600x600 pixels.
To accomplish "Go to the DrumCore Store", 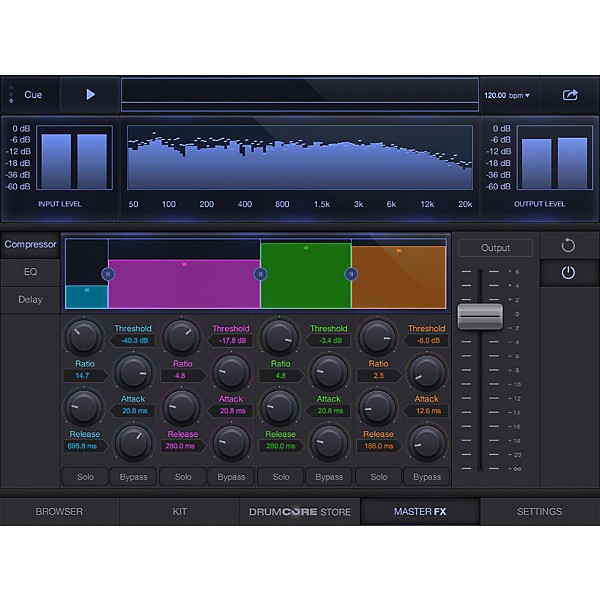I will [300, 512].
